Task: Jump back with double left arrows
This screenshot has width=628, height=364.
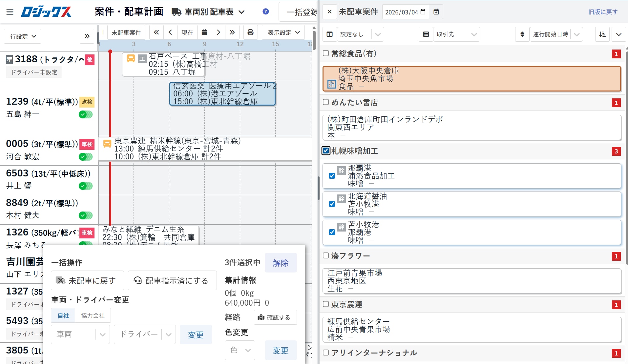Action: click(x=157, y=32)
